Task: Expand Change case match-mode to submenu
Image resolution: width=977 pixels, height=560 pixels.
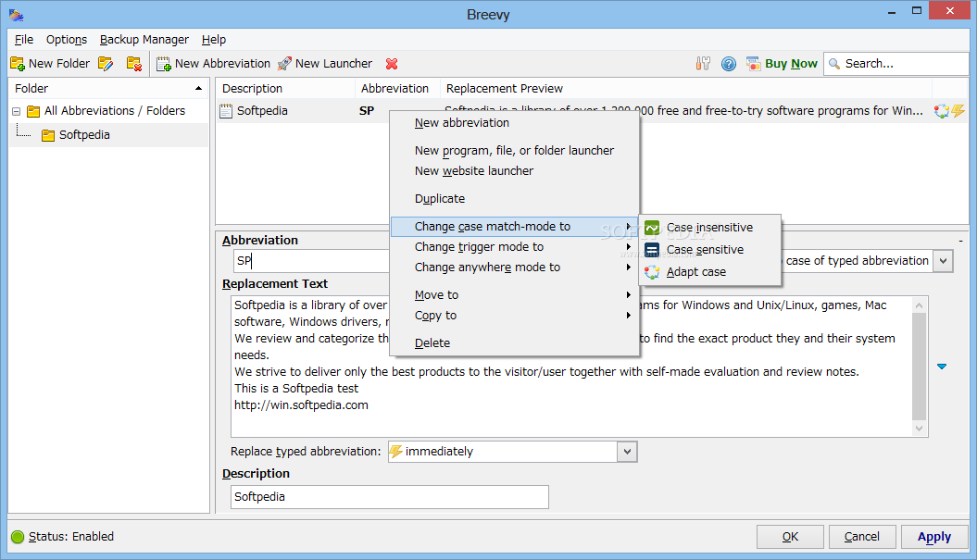Action: 515,226
